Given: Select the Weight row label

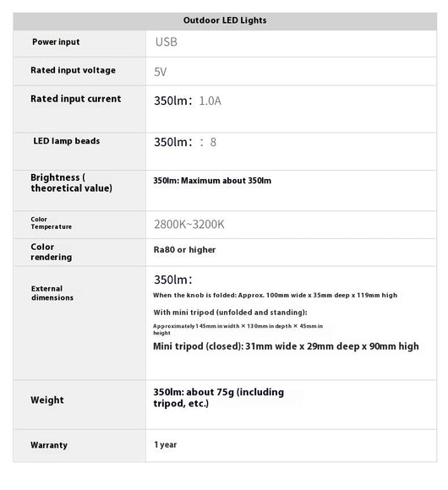Looking at the screenshot, I should pyautogui.click(x=47, y=400).
